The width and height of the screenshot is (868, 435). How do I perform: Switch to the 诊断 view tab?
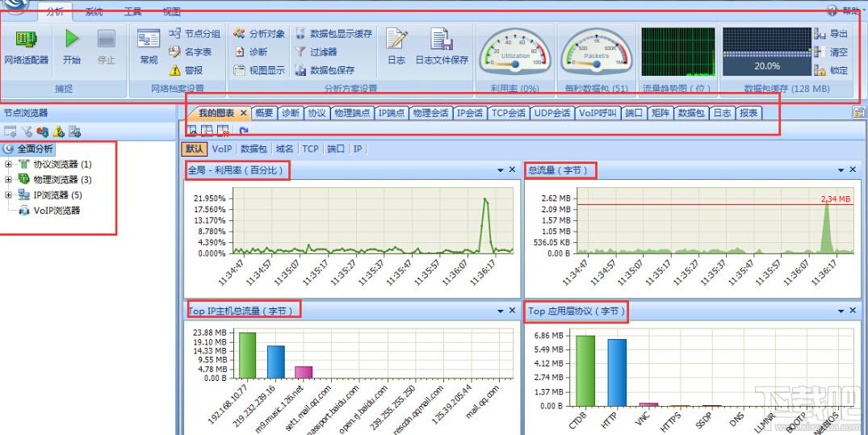click(x=290, y=113)
